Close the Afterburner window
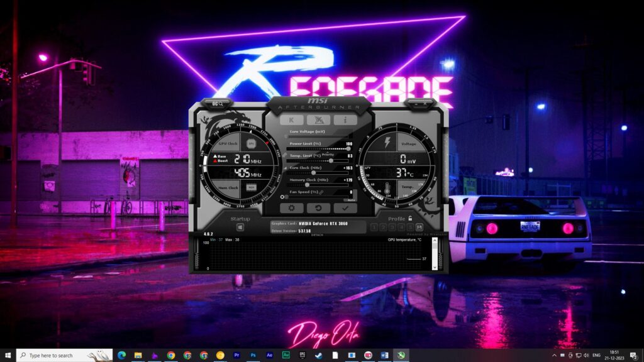 [x=425, y=104]
